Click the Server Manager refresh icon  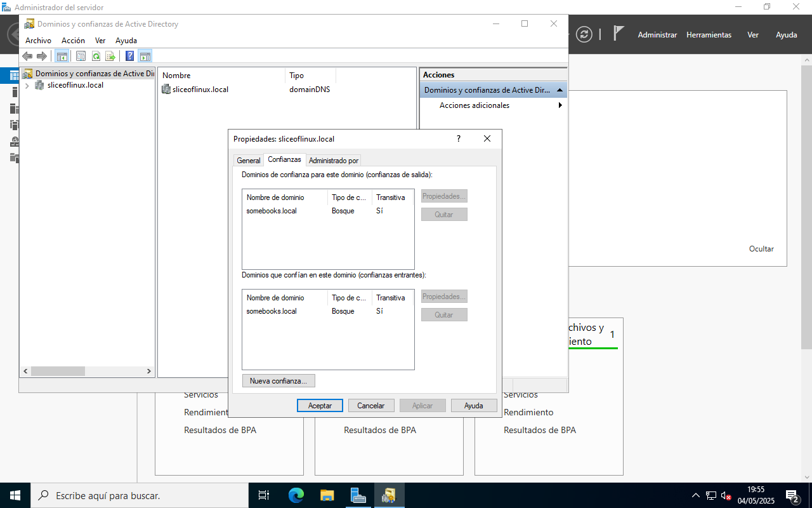pyautogui.click(x=584, y=34)
